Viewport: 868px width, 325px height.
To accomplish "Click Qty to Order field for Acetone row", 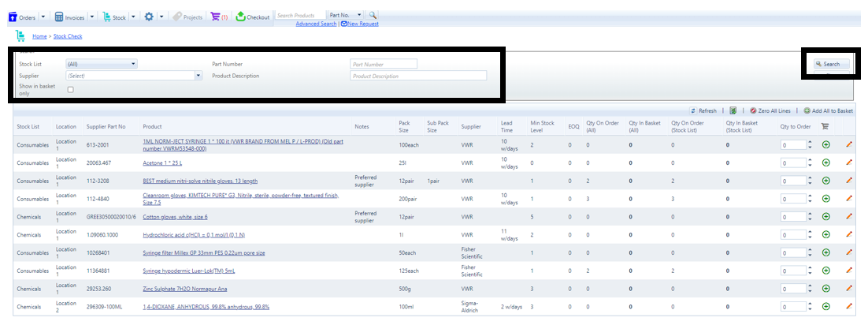I will pyautogui.click(x=793, y=163).
